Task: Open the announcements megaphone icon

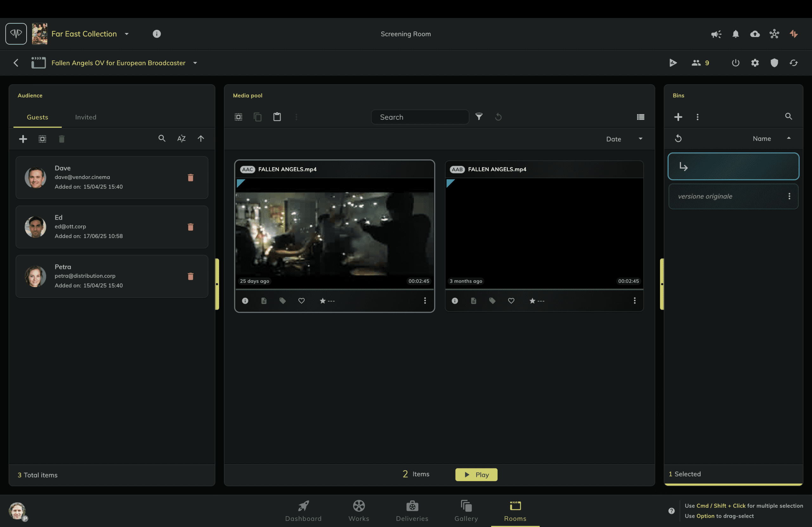Action: [716, 34]
